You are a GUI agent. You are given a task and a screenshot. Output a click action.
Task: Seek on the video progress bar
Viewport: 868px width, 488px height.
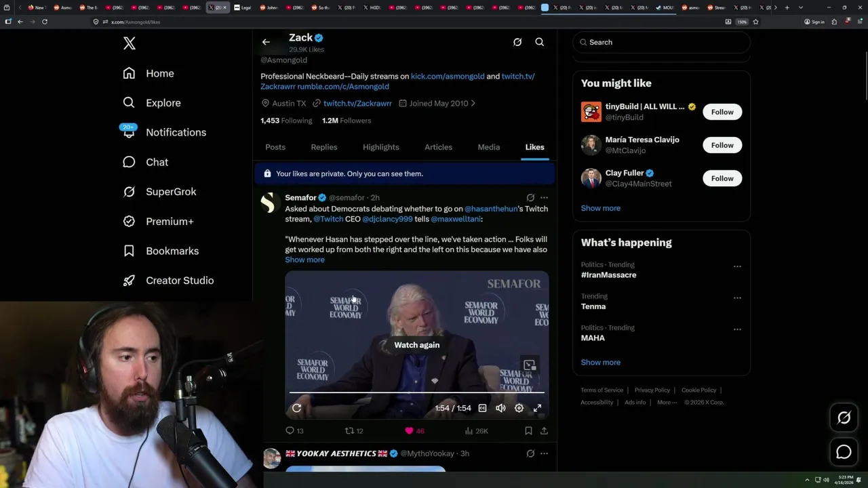[x=417, y=392]
